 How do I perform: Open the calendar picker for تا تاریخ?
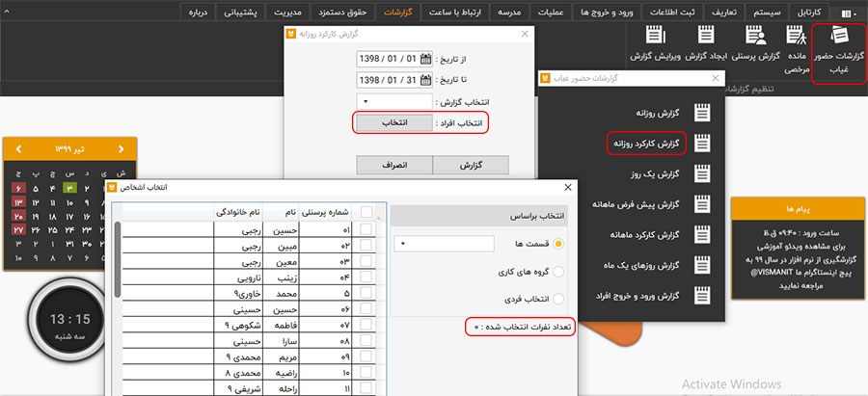point(425,80)
